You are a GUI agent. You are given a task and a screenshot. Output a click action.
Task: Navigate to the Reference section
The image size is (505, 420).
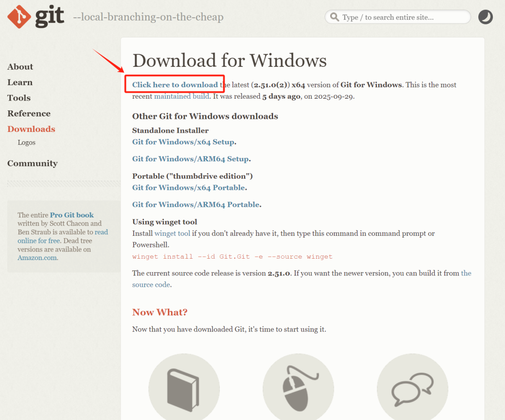tap(29, 113)
